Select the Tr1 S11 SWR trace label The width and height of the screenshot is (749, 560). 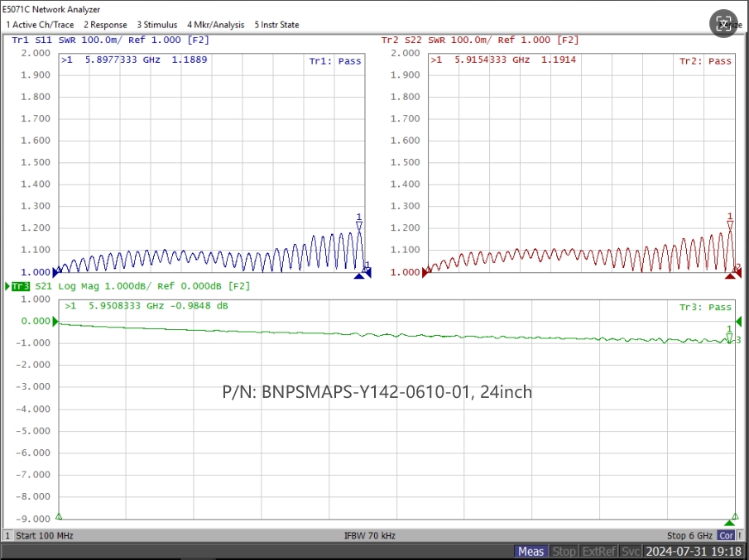(110, 40)
